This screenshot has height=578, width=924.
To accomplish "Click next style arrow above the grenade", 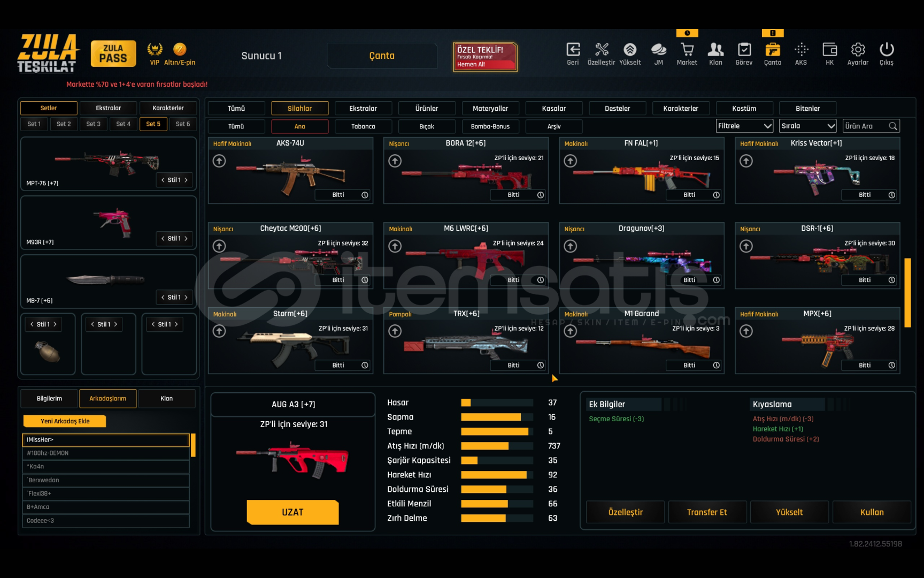I will point(55,324).
